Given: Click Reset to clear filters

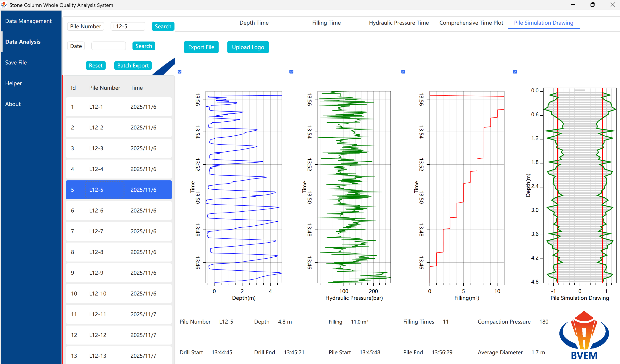Looking at the screenshot, I should point(96,65).
